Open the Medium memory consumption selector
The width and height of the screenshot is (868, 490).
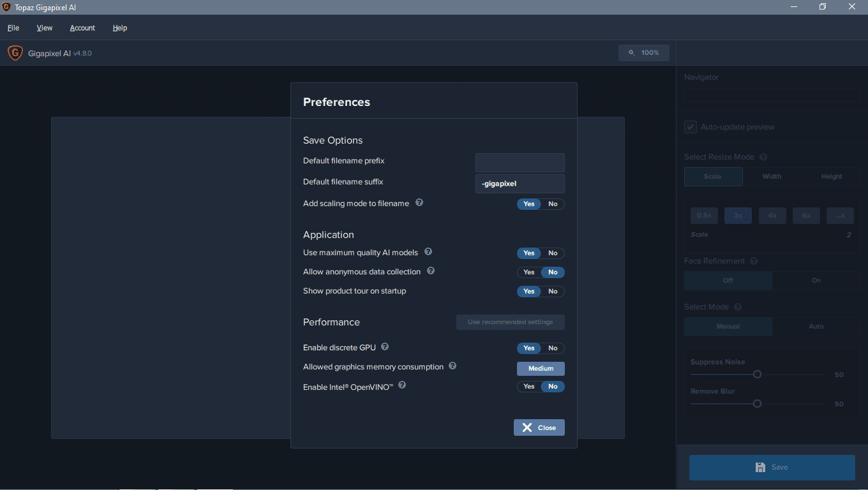[x=541, y=369]
